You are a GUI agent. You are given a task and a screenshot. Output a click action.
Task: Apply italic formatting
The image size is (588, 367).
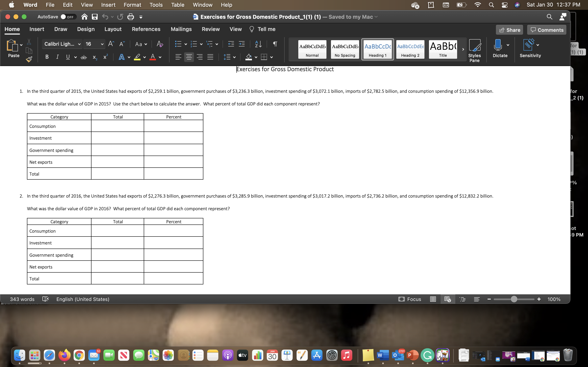[57, 57]
